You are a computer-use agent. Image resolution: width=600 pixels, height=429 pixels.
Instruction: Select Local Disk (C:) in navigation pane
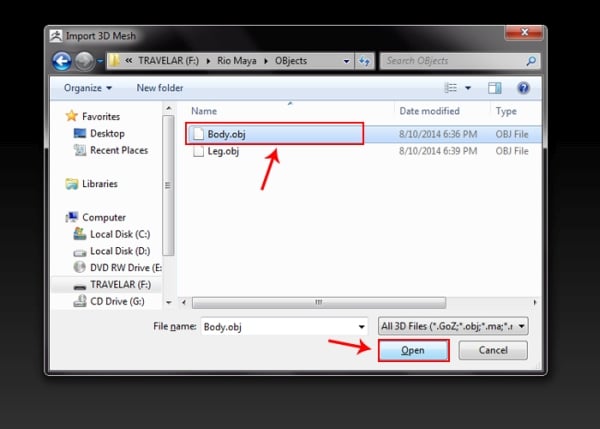120,234
